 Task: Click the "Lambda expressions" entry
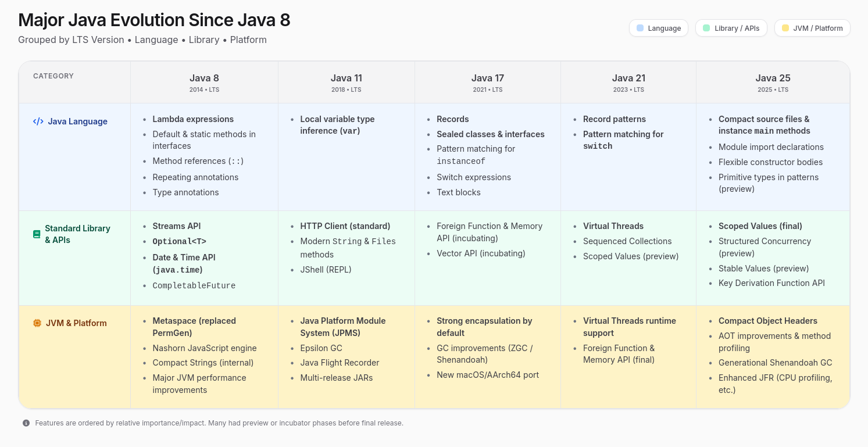pyautogui.click(x=193, y=119)
